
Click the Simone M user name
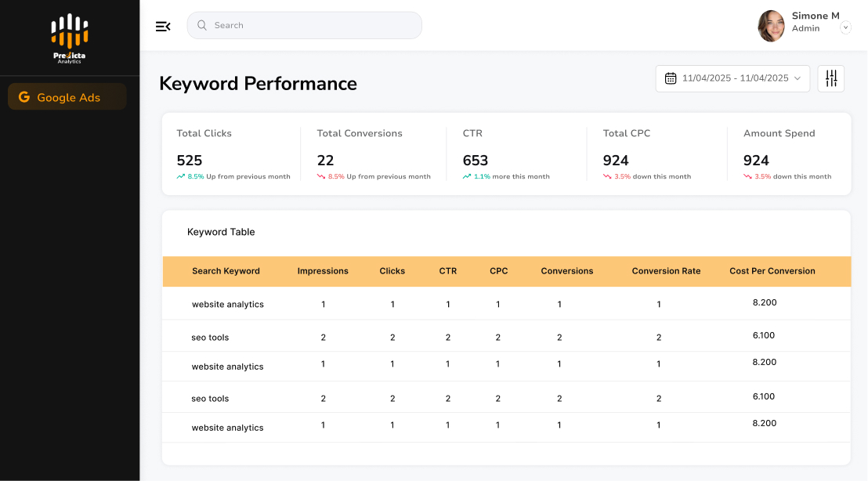(816, 16)
